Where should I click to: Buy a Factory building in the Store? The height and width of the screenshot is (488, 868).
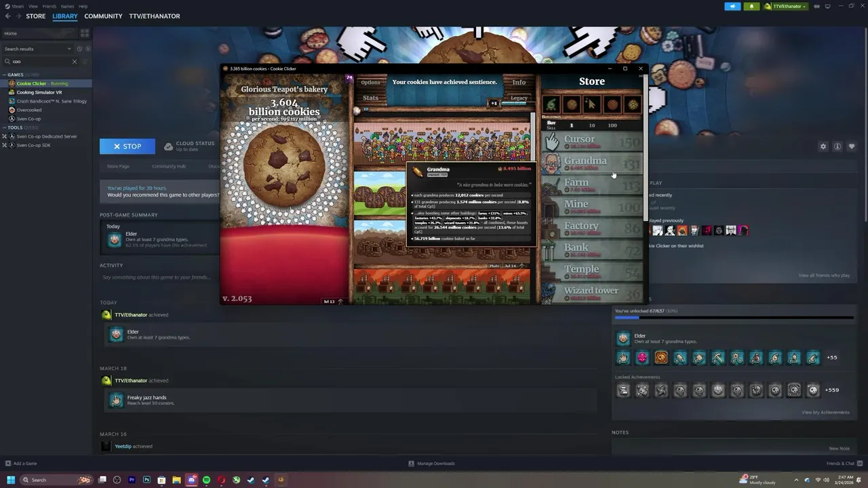click(591, 228)
